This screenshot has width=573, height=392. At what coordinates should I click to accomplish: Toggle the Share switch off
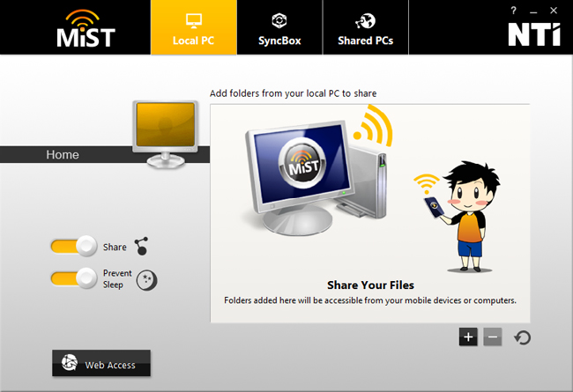pyautogui.click(x=74, y=246)
